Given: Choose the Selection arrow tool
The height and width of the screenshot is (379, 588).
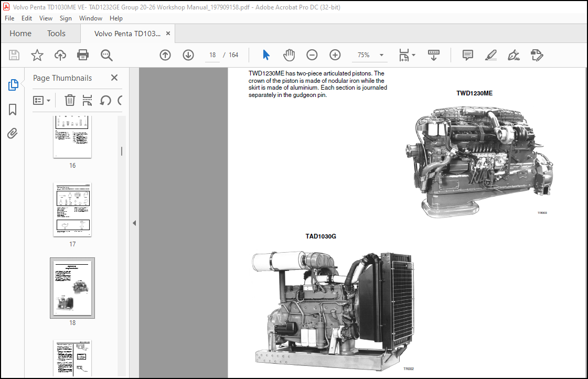Looking at the screenshot, I should (266, 55).
